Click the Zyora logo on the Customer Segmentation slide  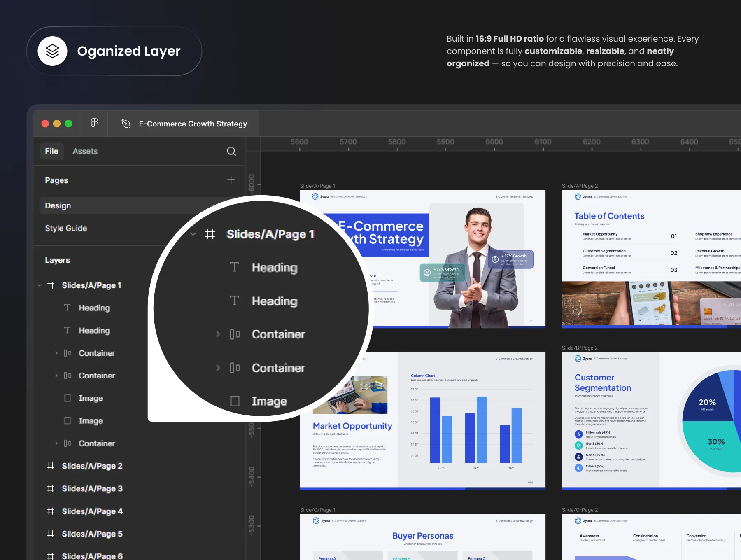tap(578, 359)
